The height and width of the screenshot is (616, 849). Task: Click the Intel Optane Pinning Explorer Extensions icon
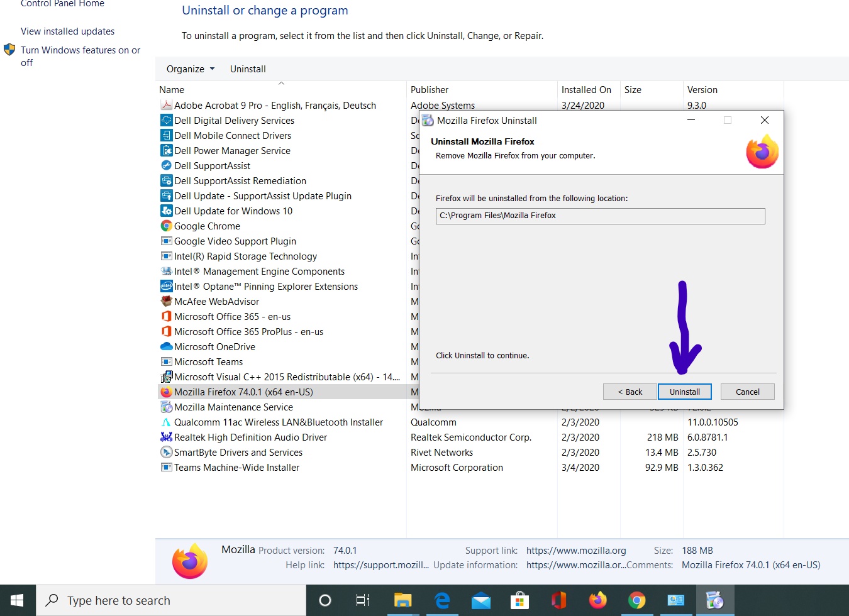pyautogui.click(x=167, y=286)
